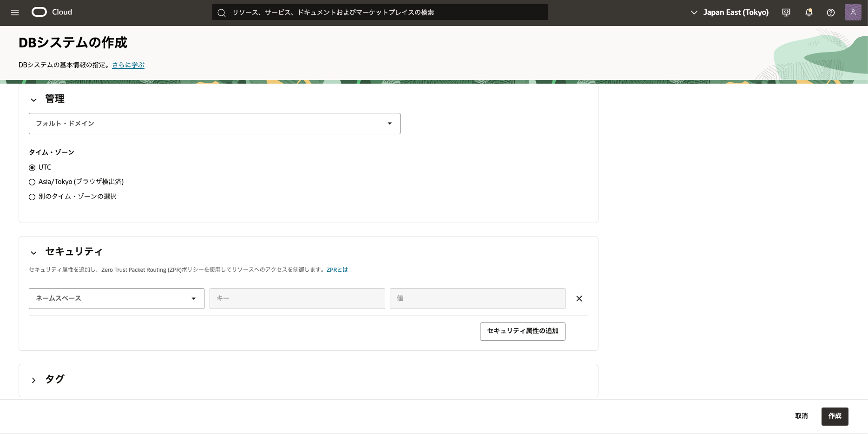This screenshot has width=868, height=434.
Task: Open the Cloud Shell developer tools icon
Action: tap(786, 13)
